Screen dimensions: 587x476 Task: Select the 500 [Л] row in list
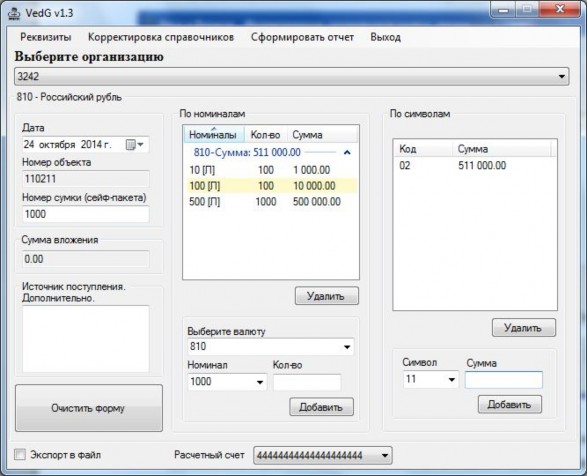pyautogui.click(x=270, y=202)
